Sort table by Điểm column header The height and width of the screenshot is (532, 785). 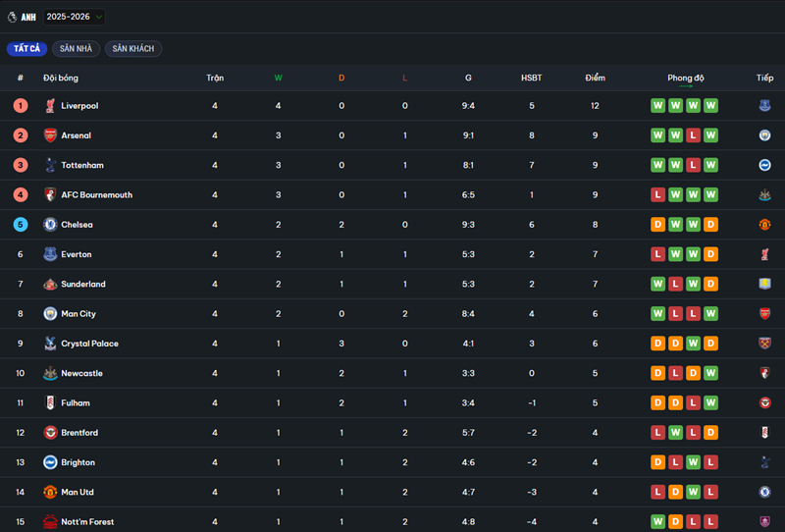pyautogui.click(x=595, y=78)
